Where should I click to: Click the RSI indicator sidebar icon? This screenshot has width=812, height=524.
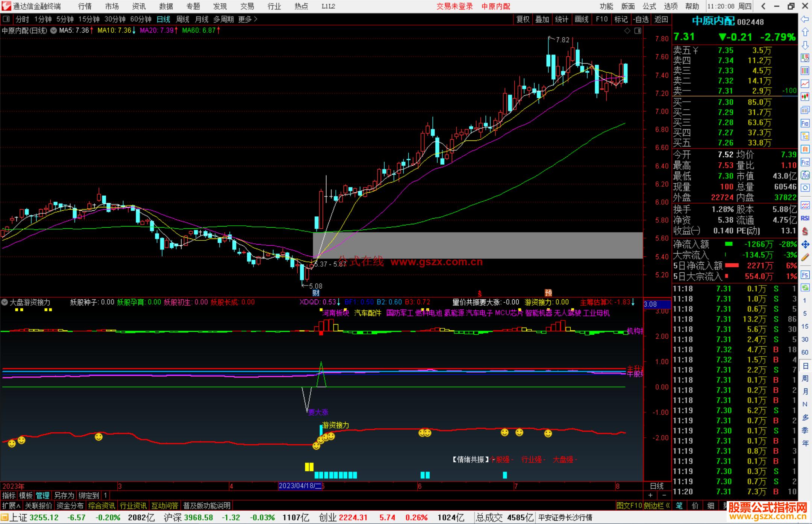tap(805, 218)
